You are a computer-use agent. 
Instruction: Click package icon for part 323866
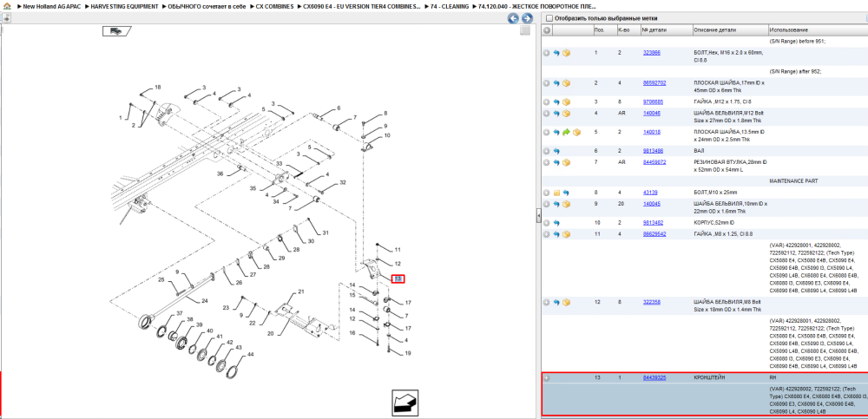[x=566, y=53]
